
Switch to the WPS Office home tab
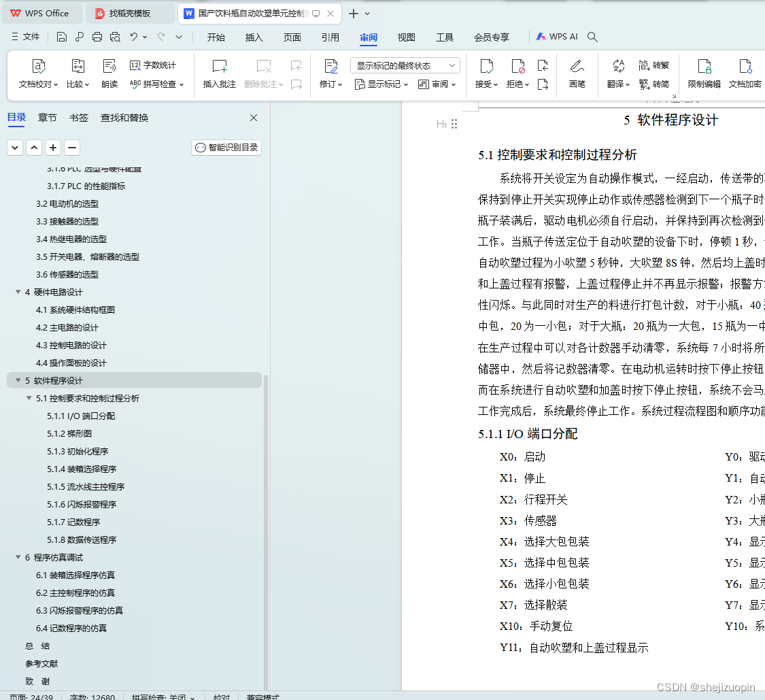tap(42, 14)
